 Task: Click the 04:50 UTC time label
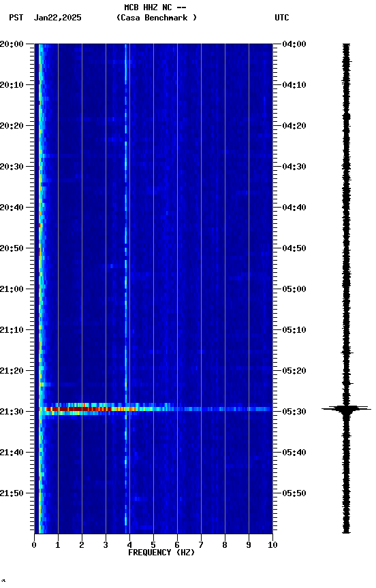click(294, 248)
